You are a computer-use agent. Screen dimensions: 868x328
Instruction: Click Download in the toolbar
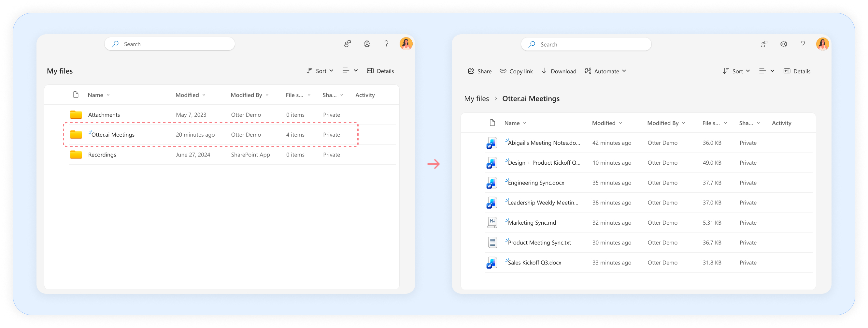559,71
